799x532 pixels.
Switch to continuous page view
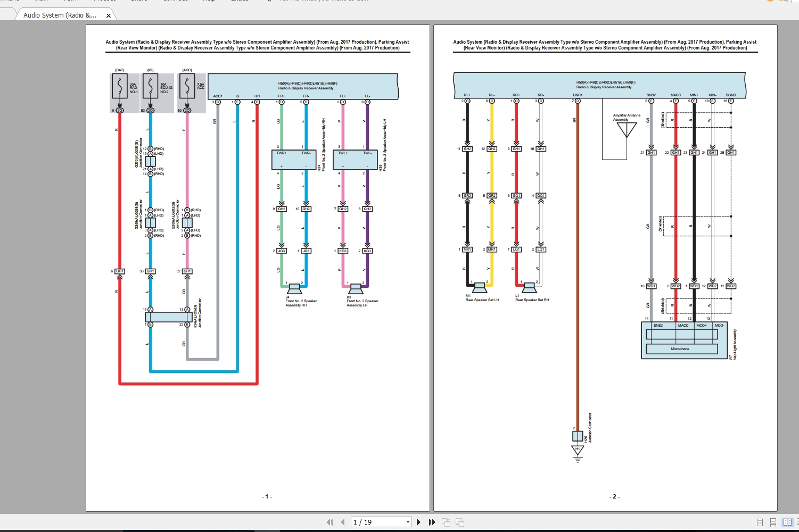point(773,522)
